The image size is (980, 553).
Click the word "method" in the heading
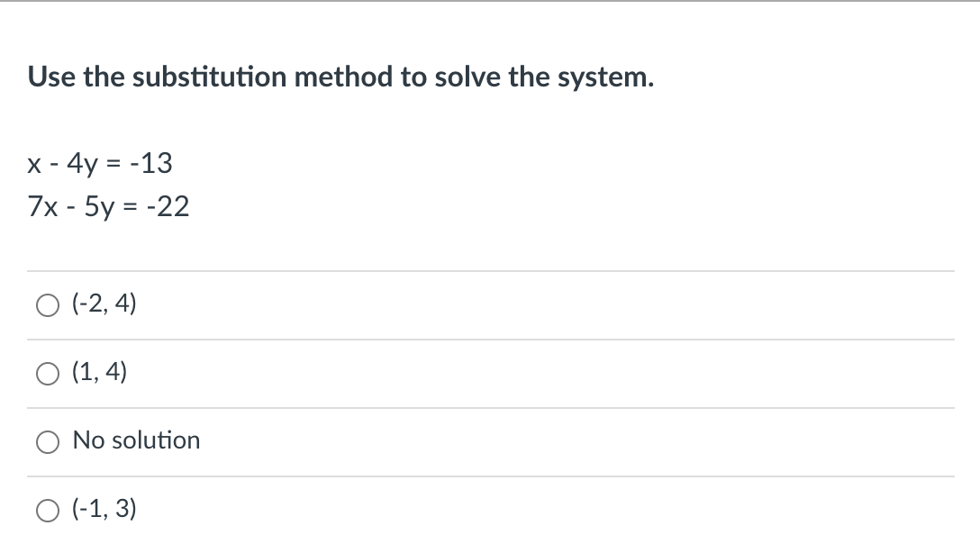coord(343,77)
